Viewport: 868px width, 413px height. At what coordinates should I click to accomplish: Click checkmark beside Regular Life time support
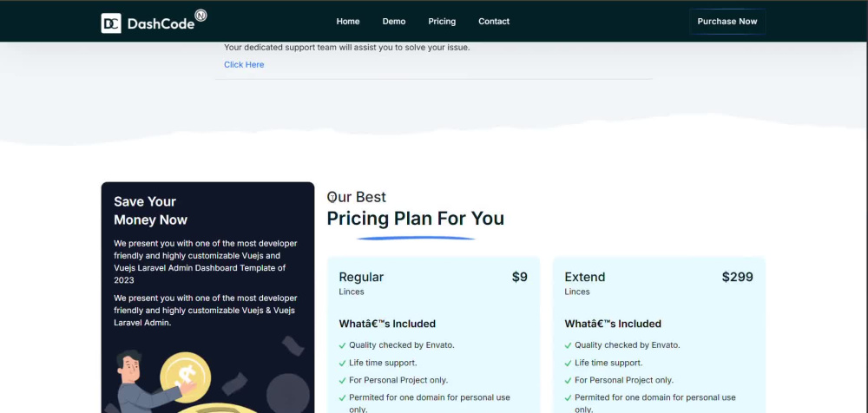[342, 364]
